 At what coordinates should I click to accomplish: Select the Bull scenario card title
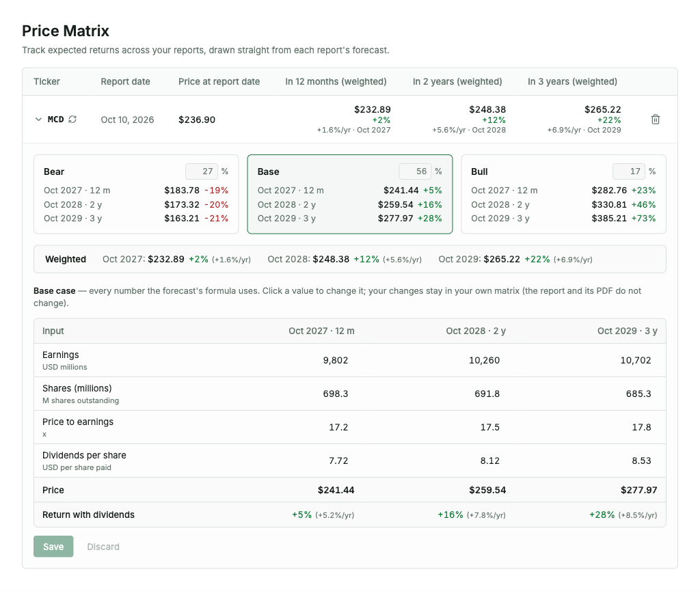(479, 171)
